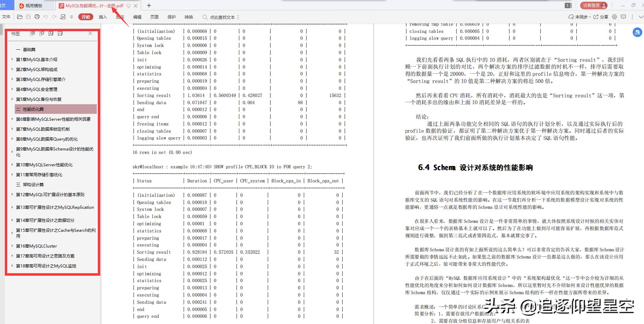644x324 pixels.
Task: Open 第17章高可用设计之思路及方案 bookmark
Action: [45, 256]
